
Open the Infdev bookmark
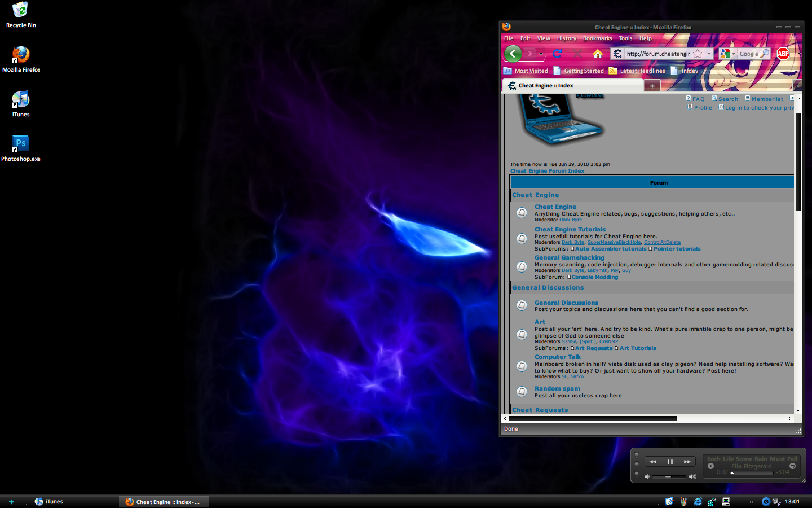point(685,71)
